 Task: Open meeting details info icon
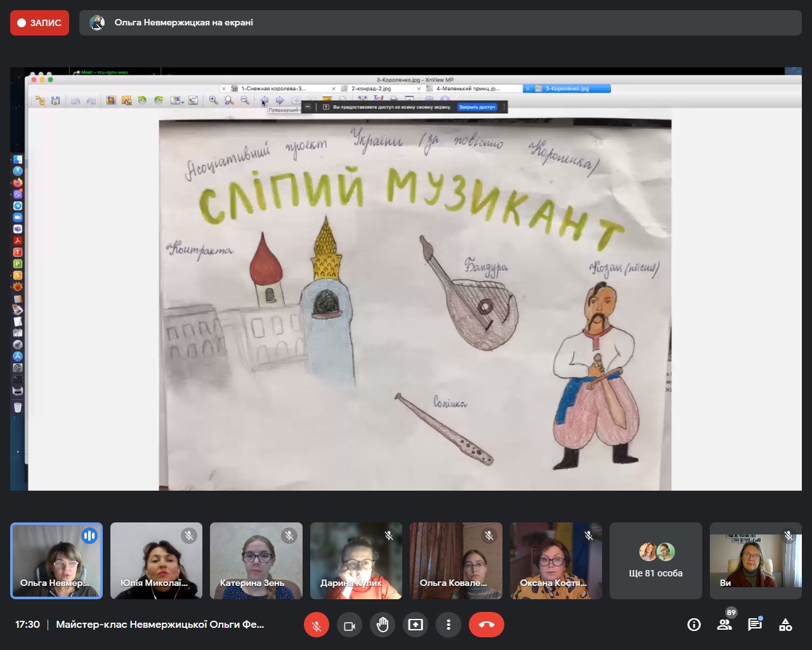694,625
